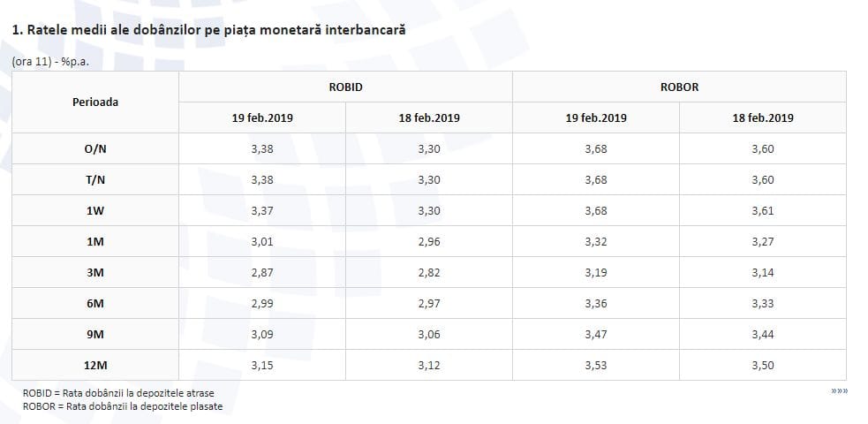Click ROBOR 18 feb.2019 date header
The width and height of the screenshot is (868, 424).
(x=763, y=117)
